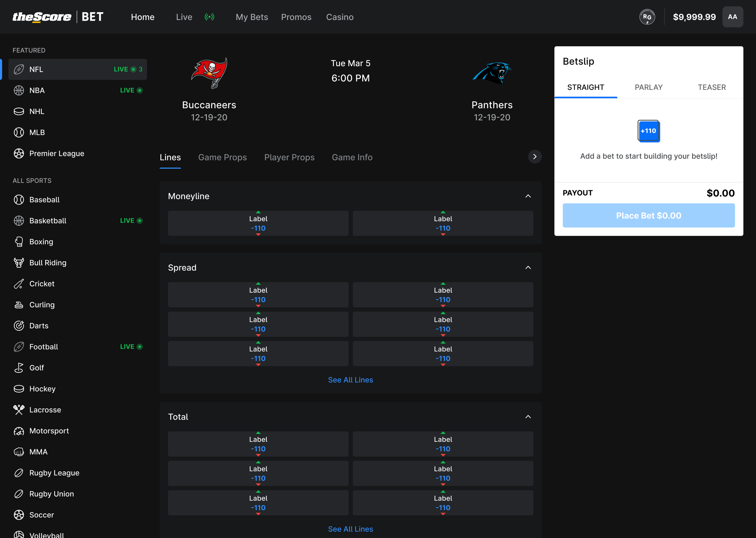Open Live in top navigation
756x538 pixels.
tap(184, 17)
